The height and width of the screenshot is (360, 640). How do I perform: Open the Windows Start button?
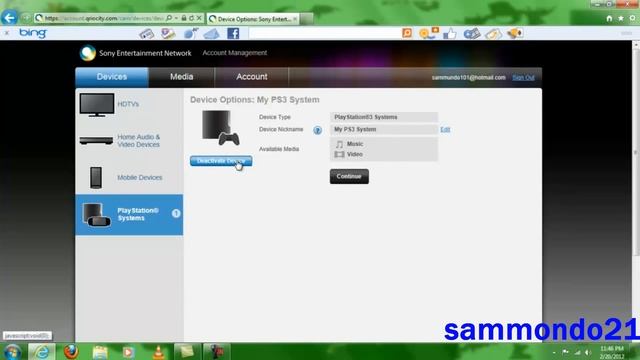12,352
